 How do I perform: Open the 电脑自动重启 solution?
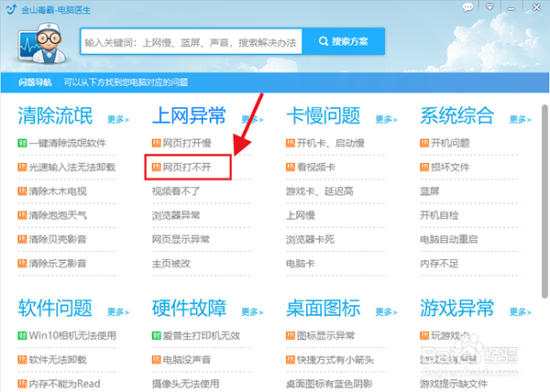[448, 239]
